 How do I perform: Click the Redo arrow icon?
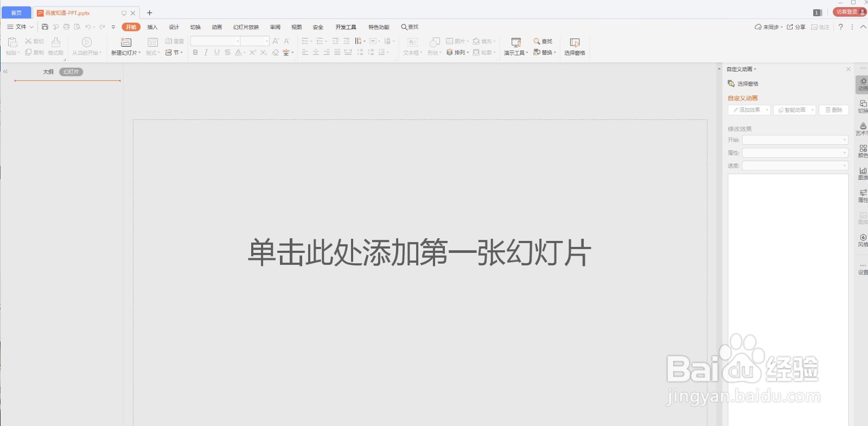point(102,27)
